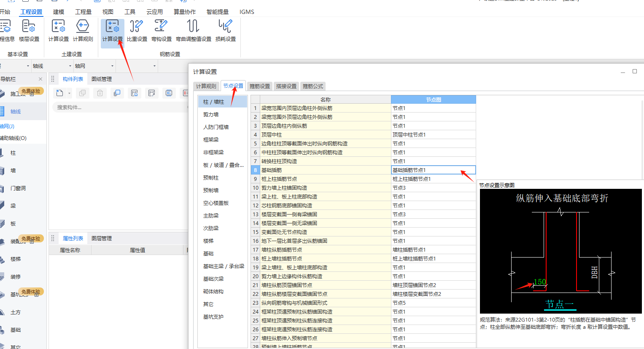Click 名称 column header

325,99
